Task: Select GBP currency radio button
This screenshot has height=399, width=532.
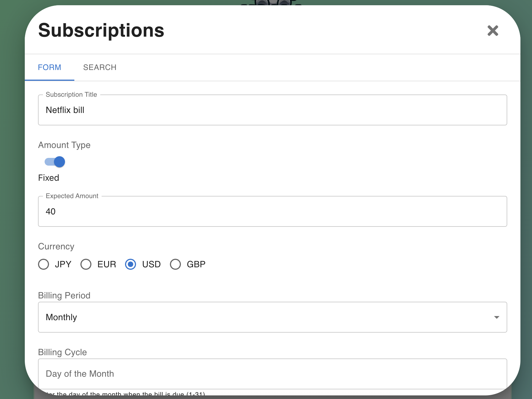Action: (175, 264)
